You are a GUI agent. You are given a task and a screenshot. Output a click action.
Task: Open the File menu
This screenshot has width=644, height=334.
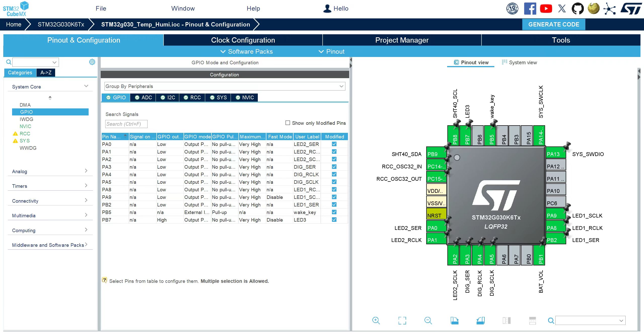click(101, 8)
